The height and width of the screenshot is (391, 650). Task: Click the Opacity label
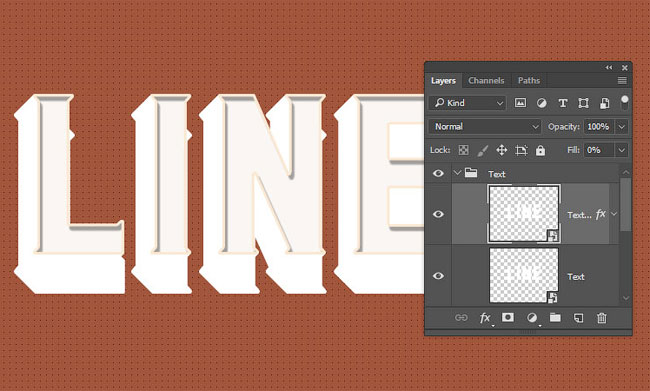point(564,126)
